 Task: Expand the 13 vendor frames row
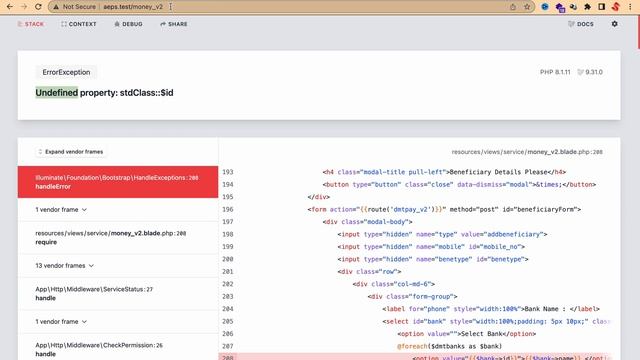click(118, 266)
